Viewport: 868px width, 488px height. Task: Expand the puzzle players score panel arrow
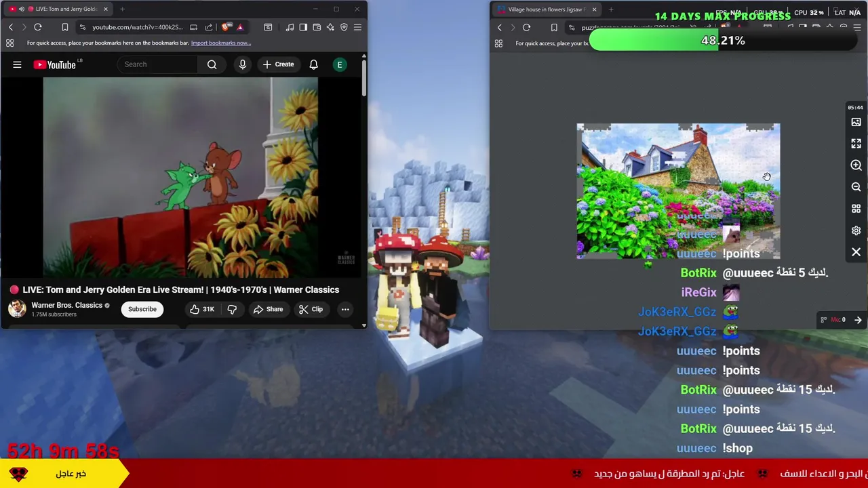(858, 320)
